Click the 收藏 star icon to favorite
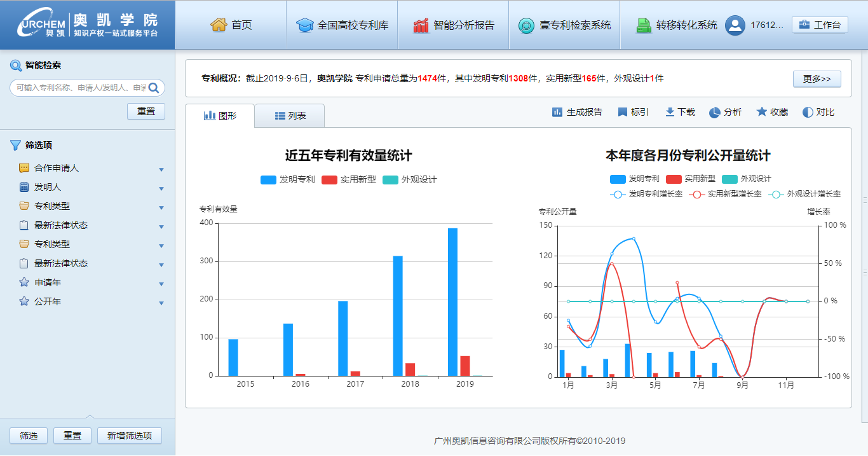Screen dimensions: 868x456 (x=761, y=112)
